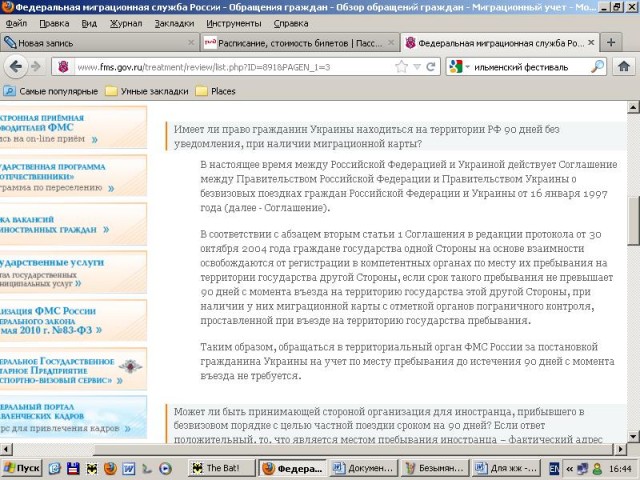Viewport: 640px width, 480px height.
Task: Click the vertical scrollbar down arrow
Action: click(x=632, y=446)
